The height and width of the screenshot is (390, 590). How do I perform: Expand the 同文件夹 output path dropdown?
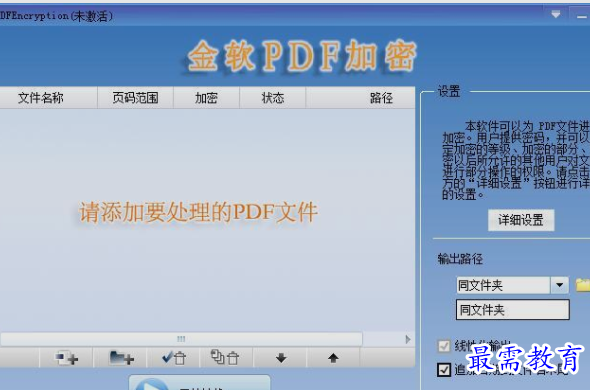pyautogui.click(x=560, y=285)
